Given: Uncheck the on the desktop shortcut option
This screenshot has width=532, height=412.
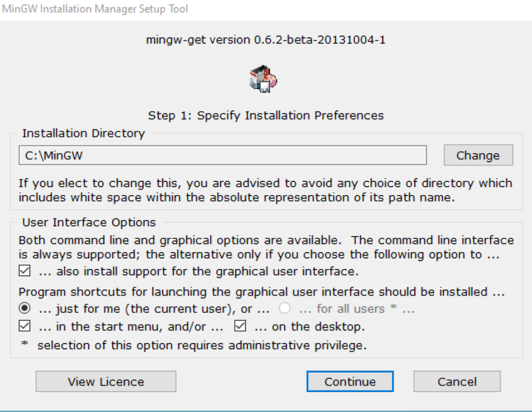Looking at the screenshot, I should pyautogui.click(x=240, y=326).
